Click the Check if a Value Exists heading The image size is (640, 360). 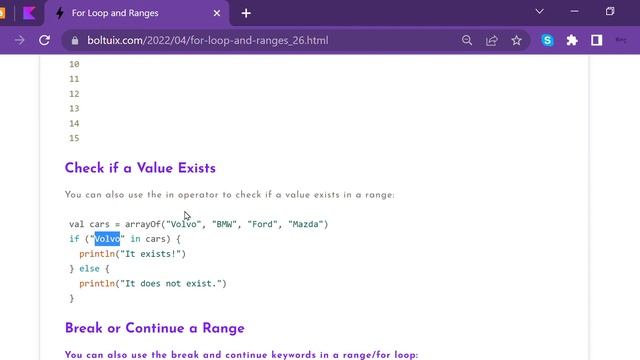pos(140,168)
